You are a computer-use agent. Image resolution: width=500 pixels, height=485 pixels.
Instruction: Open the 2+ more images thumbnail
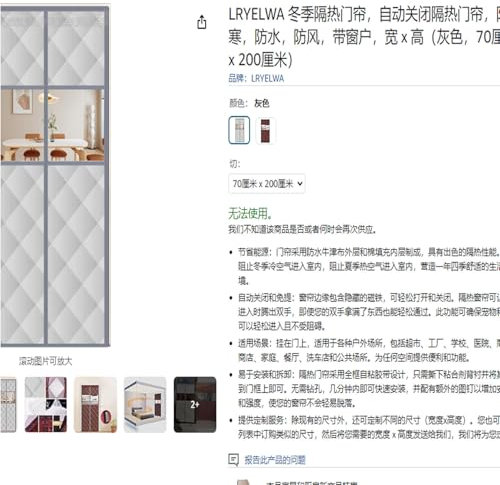point(195,405)
